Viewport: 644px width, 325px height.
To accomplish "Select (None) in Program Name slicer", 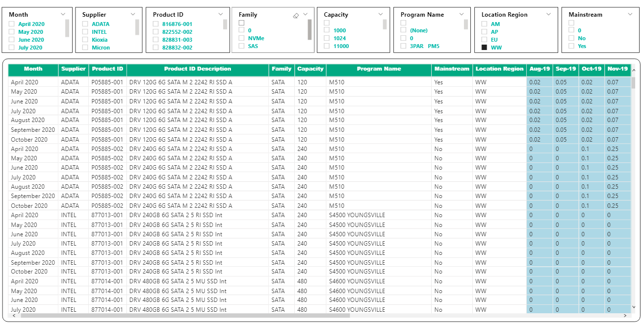I will pyautogui.click(x=403, y=30).
